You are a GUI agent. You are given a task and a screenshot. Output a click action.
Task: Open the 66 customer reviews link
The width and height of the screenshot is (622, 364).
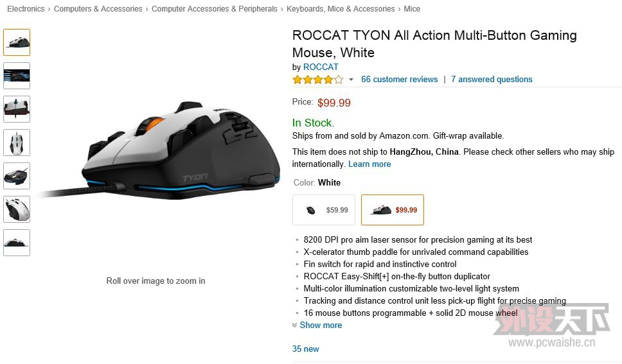[x=400, y=80]
